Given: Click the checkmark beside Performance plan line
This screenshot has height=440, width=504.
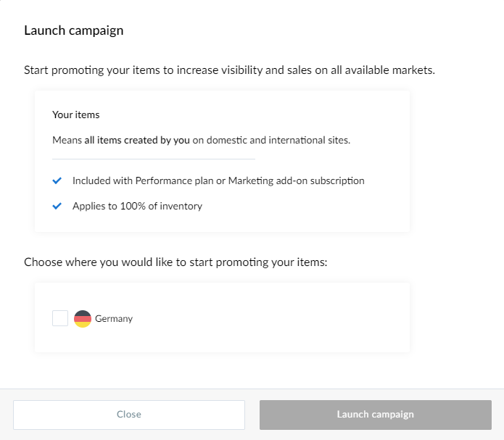Looking at the screenshot, I should 57,180.
